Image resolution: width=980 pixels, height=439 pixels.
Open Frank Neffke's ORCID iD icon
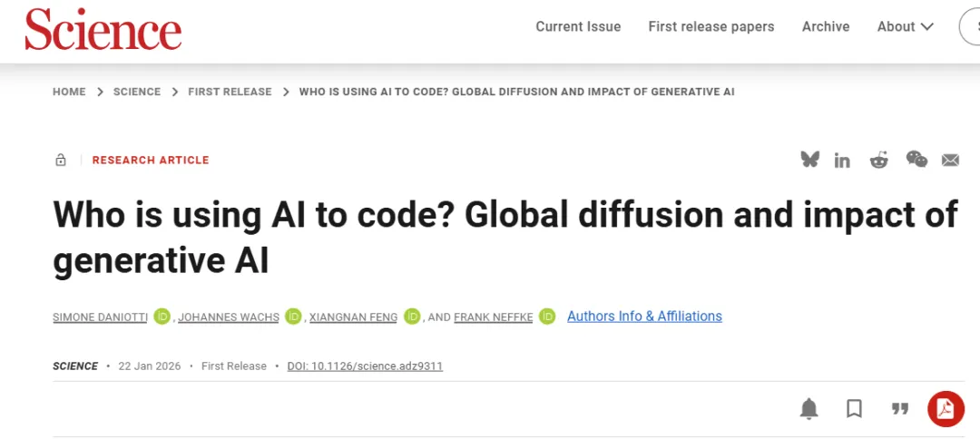(547, 317)
